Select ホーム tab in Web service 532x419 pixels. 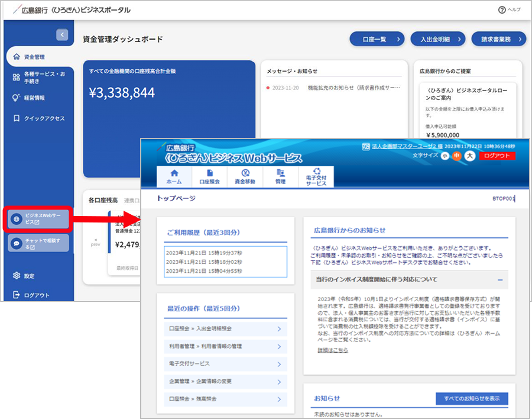click(174, 177)
